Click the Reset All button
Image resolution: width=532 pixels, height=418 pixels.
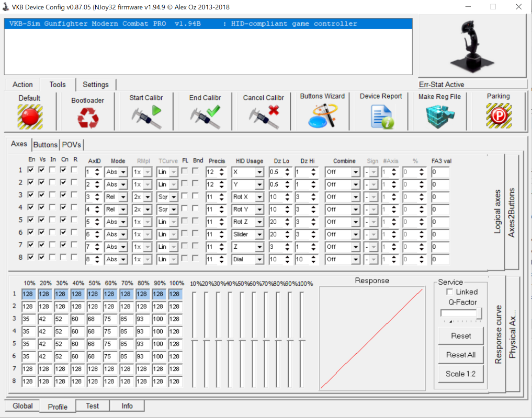(x=461, y=355)
